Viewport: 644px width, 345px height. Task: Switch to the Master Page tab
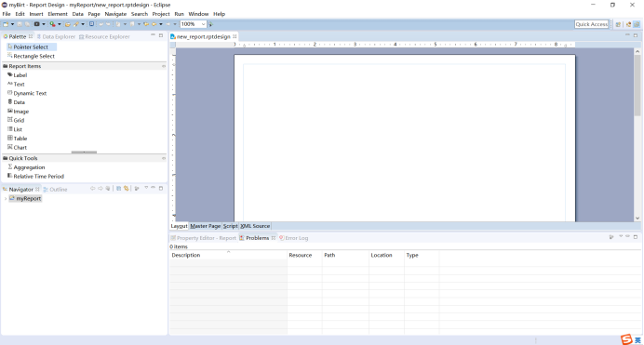206,226
